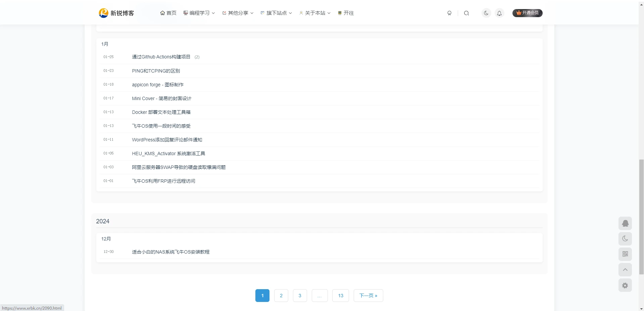Go to the 首页 menu item
644x311 pixels.
coord(168,13)
